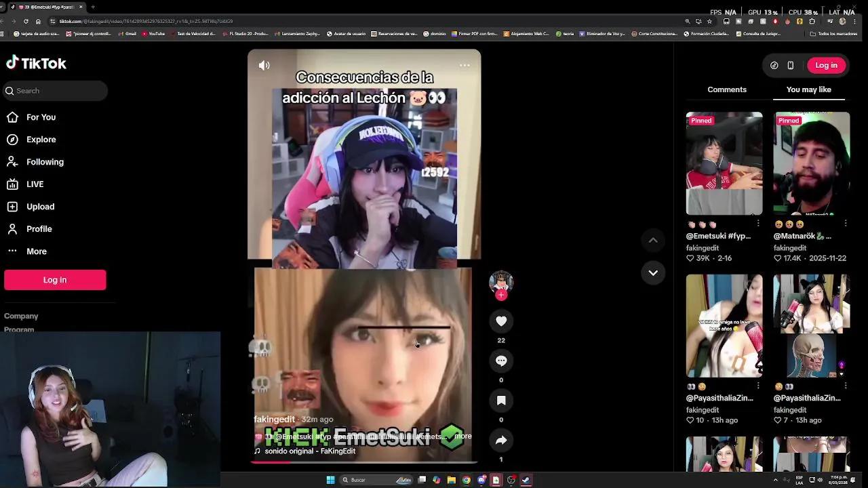Image resolution: width=868 pixels, height=488 pixels.
Task: Open YouTube bookmark
Action: 153,34
